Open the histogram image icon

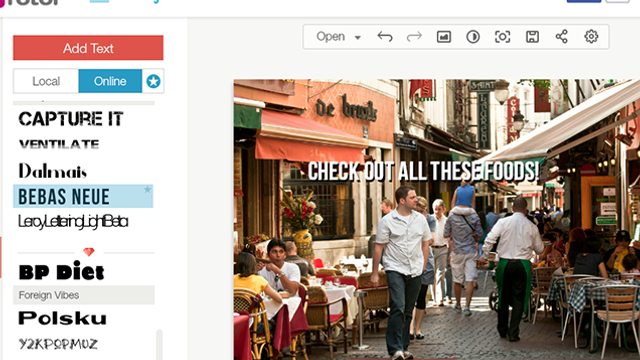pos(444,37)
